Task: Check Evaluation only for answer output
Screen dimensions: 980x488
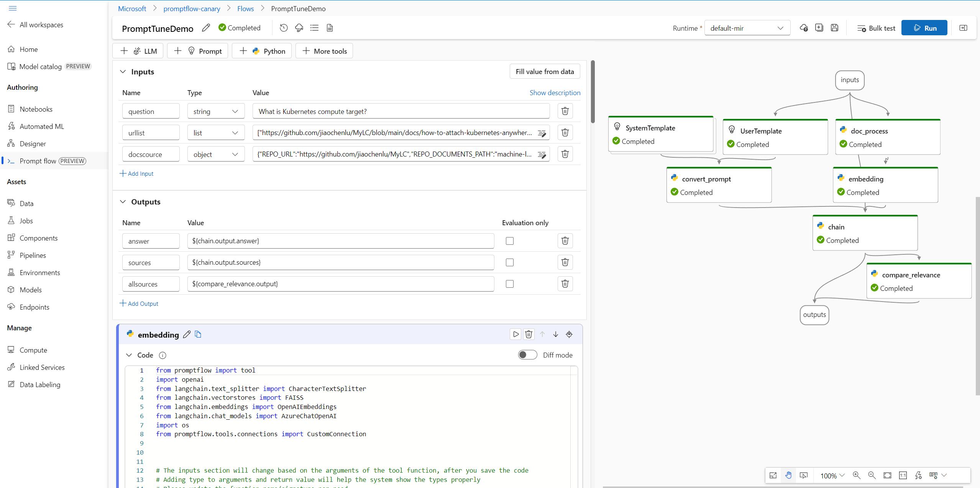Action: tap(510, 241)
